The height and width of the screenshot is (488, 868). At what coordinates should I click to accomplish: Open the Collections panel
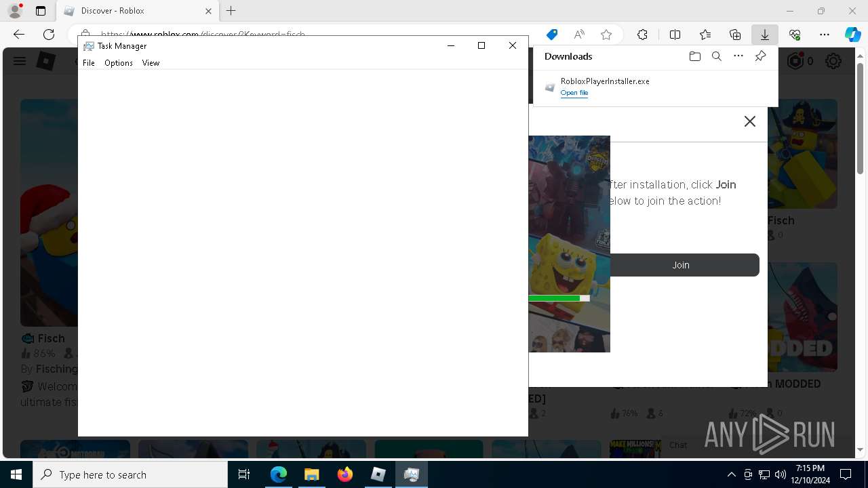coord(735,35)
